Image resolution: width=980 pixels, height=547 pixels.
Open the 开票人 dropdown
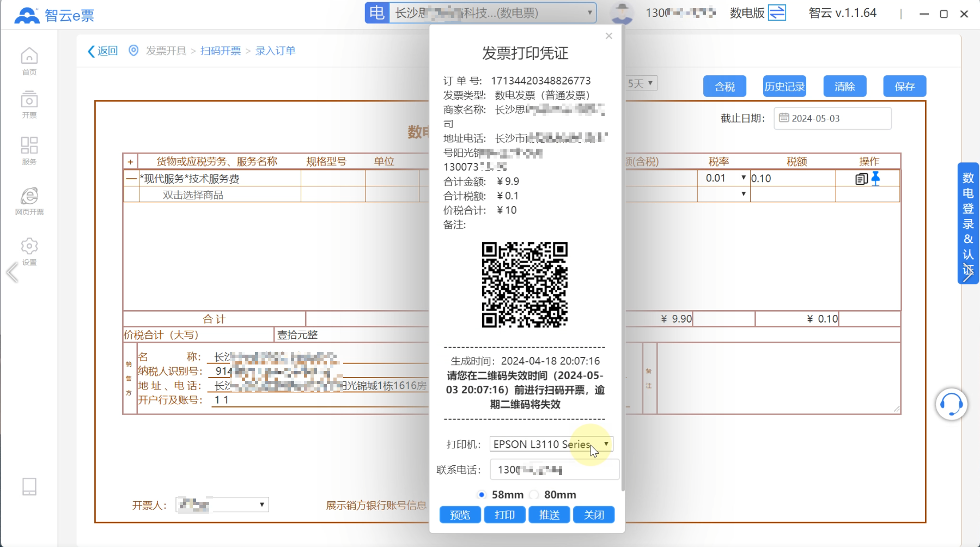222,505
